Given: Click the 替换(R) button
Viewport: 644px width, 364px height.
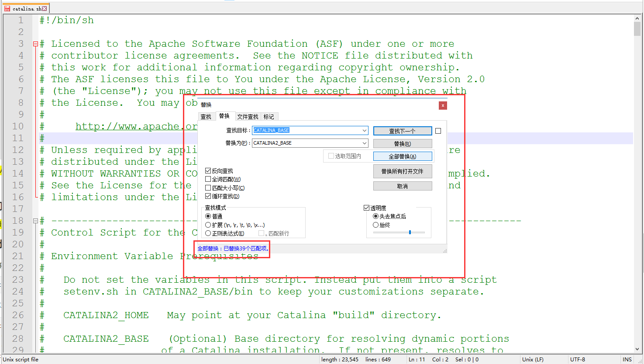Looking at the screenshot, I should (403, 143).
